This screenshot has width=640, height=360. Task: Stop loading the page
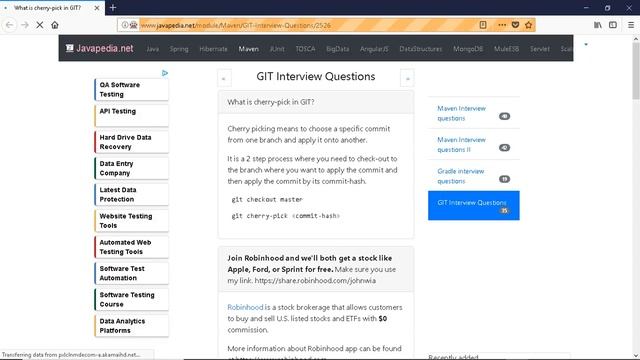click(x=40, y=25)
